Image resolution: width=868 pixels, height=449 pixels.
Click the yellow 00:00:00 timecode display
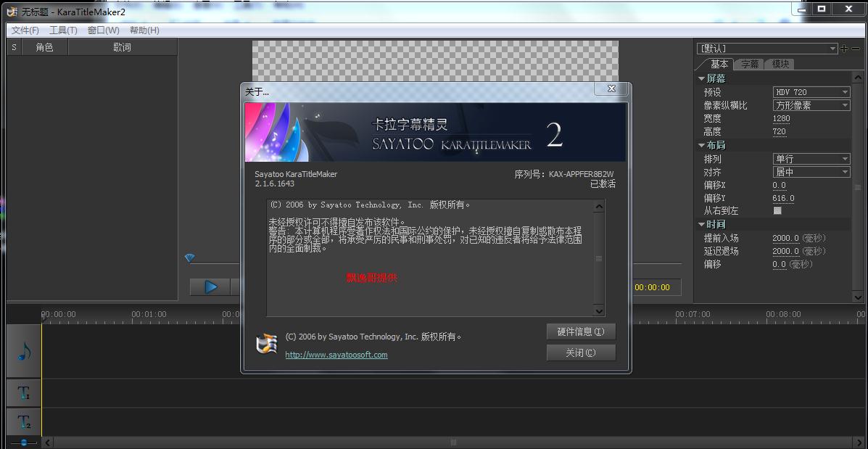652,287
